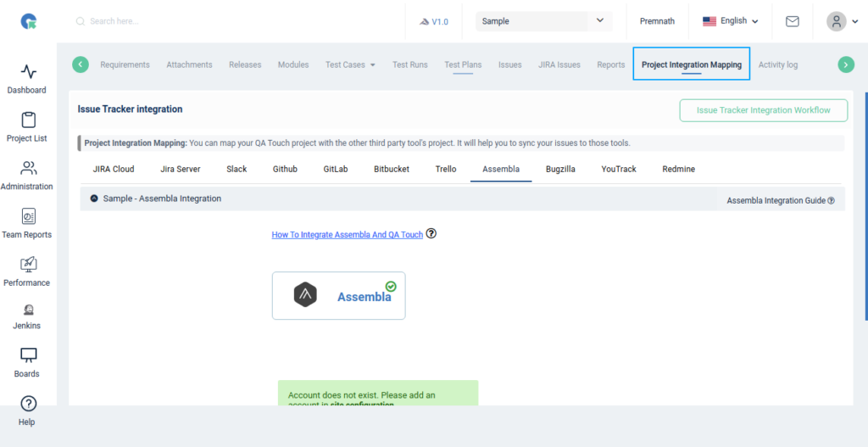868x447 pixels.
Task: Click V1.0 version indicator
Action: click(433, 21)
